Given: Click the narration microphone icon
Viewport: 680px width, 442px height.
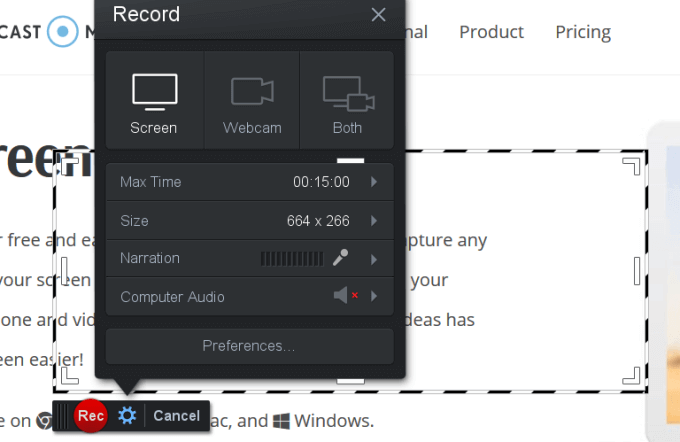Looking at the screenshot, I should [341, 258].
